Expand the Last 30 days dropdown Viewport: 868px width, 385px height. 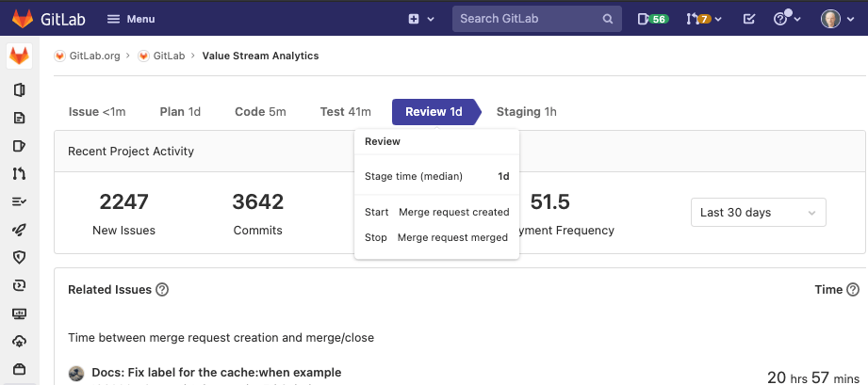coord(759,213)
